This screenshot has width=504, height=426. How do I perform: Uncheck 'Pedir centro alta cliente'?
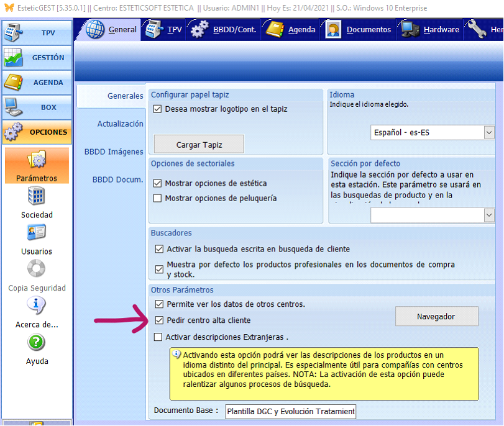click(159, 320)
